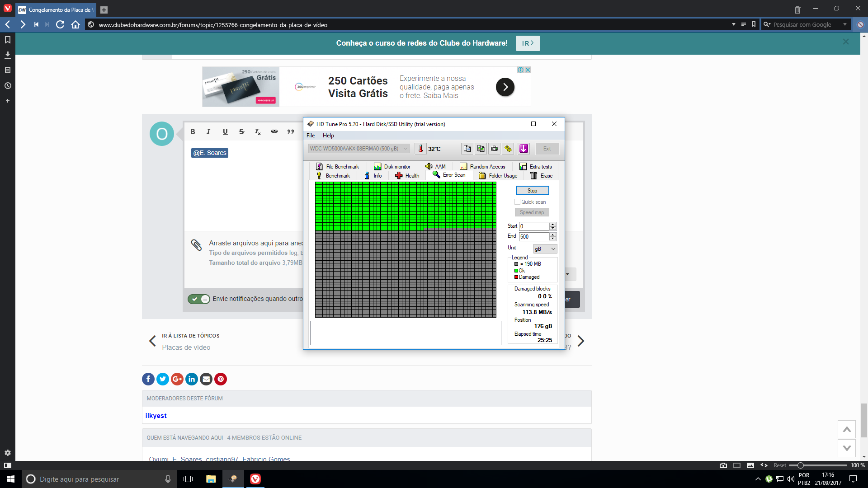Click the purple download arrow icon in HD Tune
The height and width of the screenshot is (488, 868).
pyautogui.click(x=524, y=149)
